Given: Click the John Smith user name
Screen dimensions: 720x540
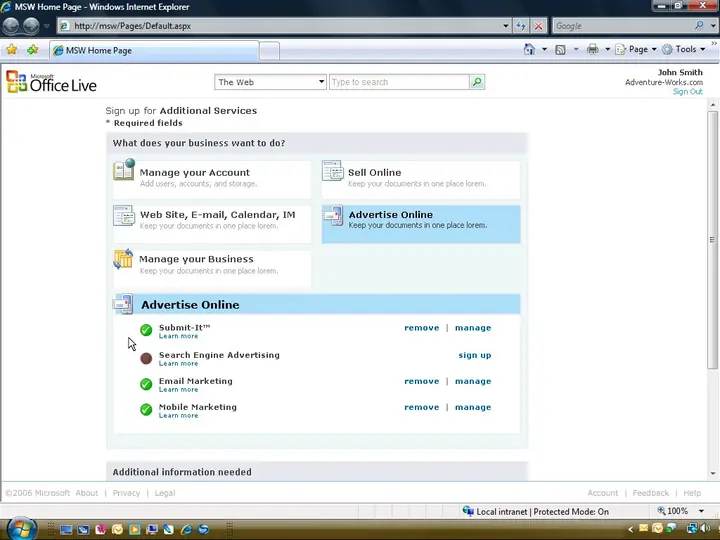Looking at the screenshot, I should 680,72.
